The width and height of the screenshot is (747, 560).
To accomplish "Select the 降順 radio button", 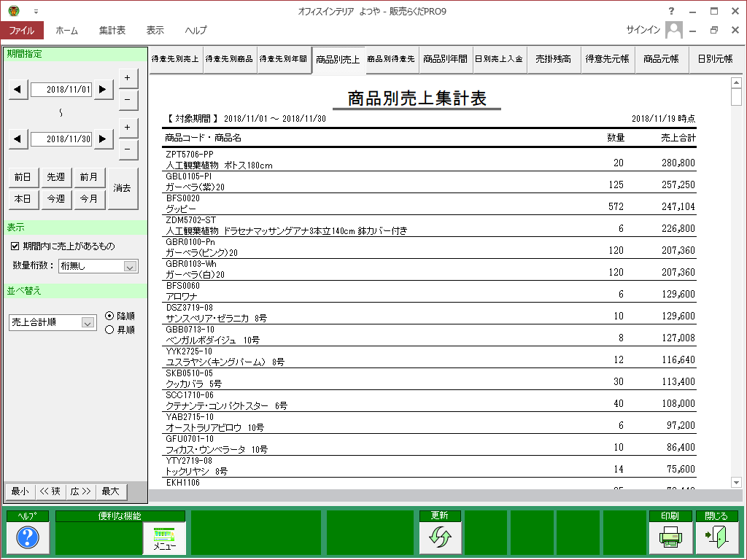I will [109, 316].
